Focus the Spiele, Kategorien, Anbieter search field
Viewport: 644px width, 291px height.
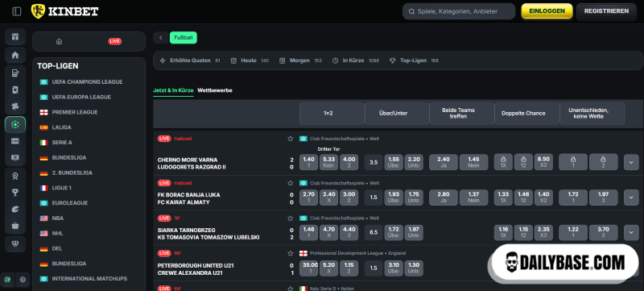click(x=459, y=11)
